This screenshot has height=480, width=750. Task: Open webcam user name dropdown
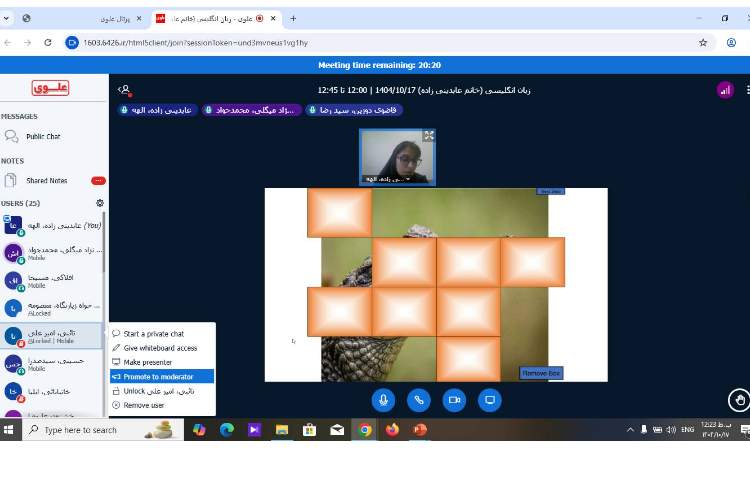[x=398, y=178]
